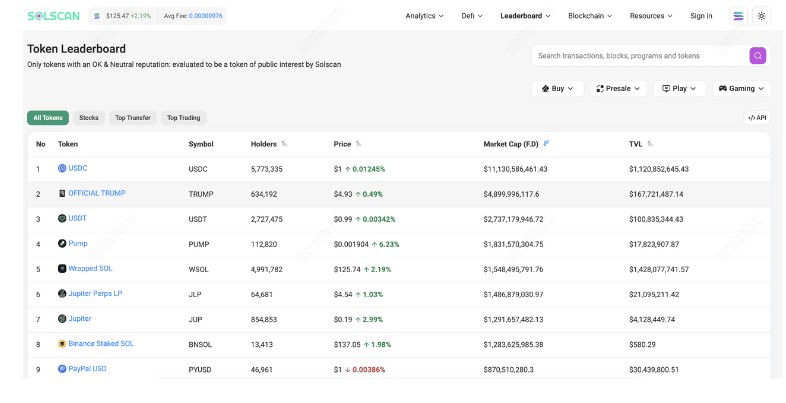Click the purple search magnifier button

[x=757, y=56]
